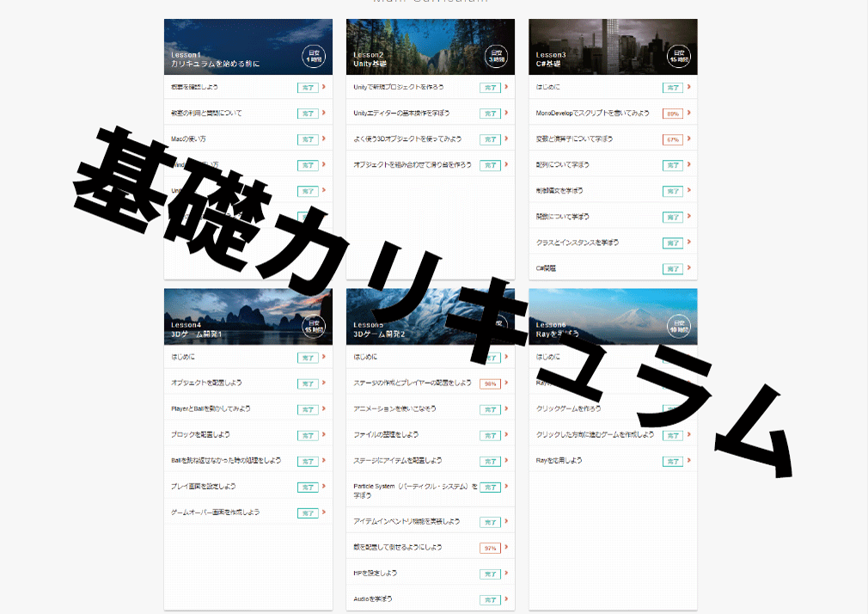Open the Lesson2 Unity基礎 header image
Screen dimensions: 868x614
pos(430,46)
